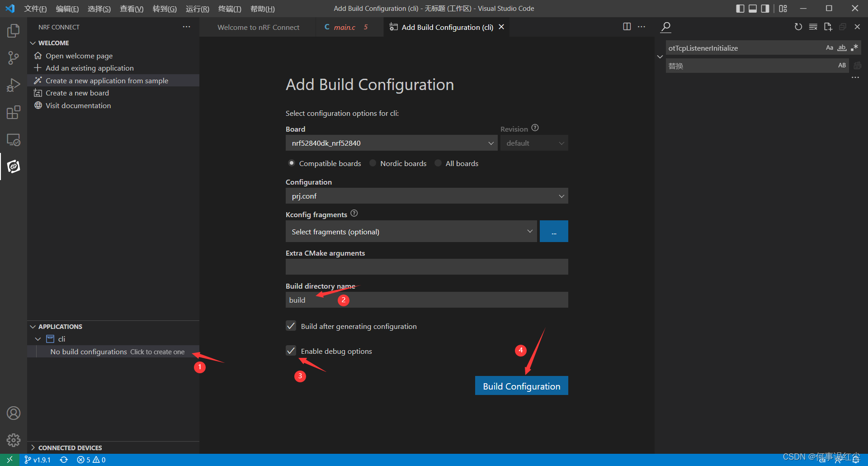
Task: Click No build configurations, Click to create one
Action: coord(118,352)
